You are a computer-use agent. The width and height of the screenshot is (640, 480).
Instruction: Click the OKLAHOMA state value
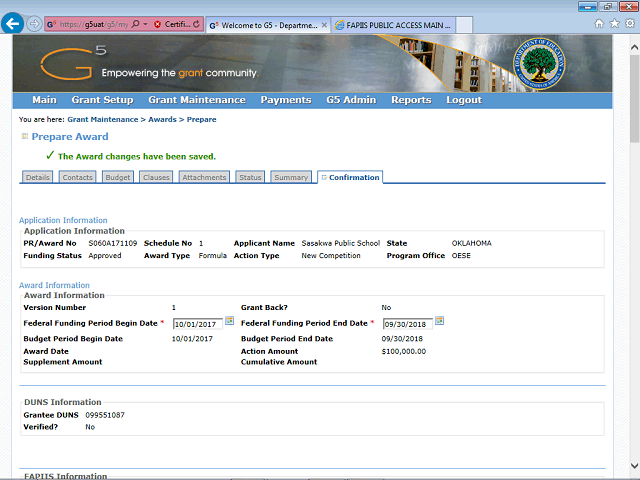click(471, 243)
